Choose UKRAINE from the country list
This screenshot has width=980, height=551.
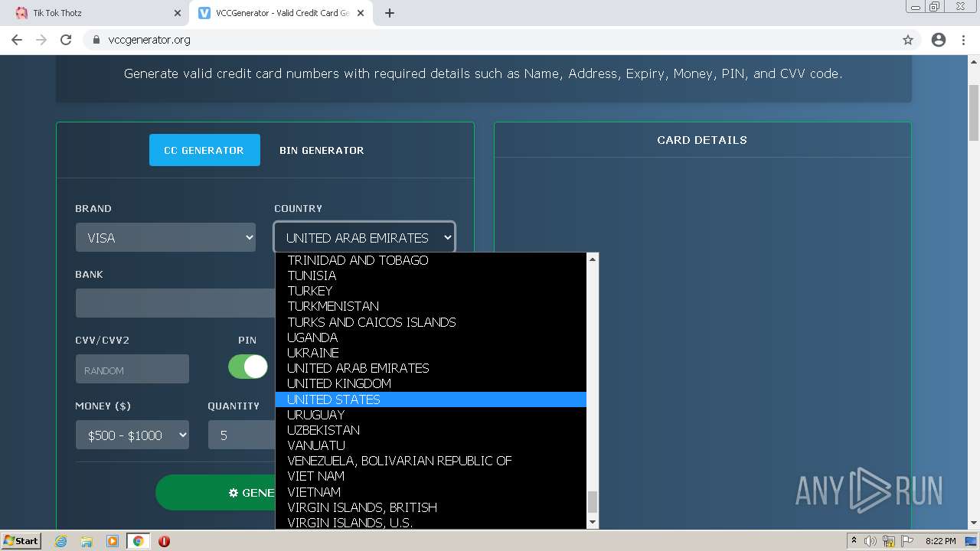pyautogui.click(x=431, y=353)
